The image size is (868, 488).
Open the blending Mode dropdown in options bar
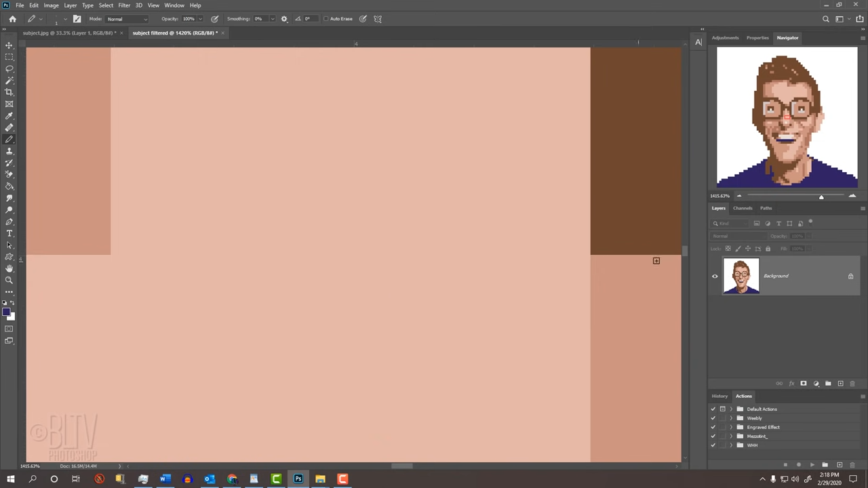point(125,18)
